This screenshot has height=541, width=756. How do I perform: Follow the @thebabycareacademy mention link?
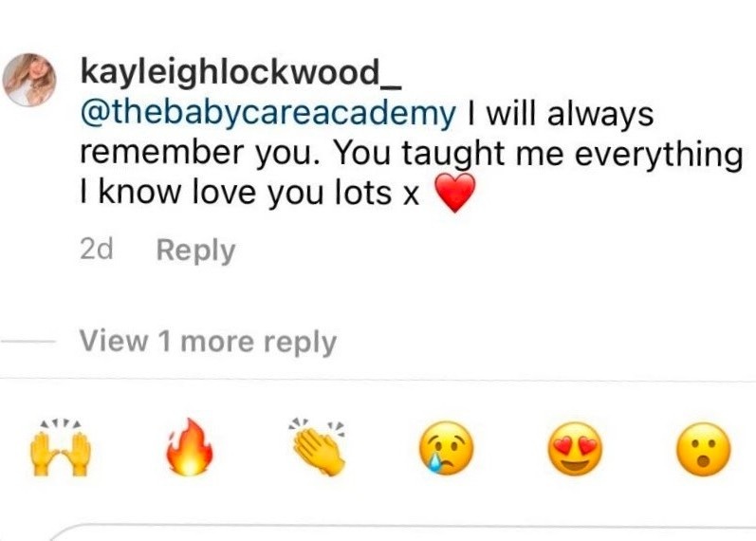pos(268,115)
